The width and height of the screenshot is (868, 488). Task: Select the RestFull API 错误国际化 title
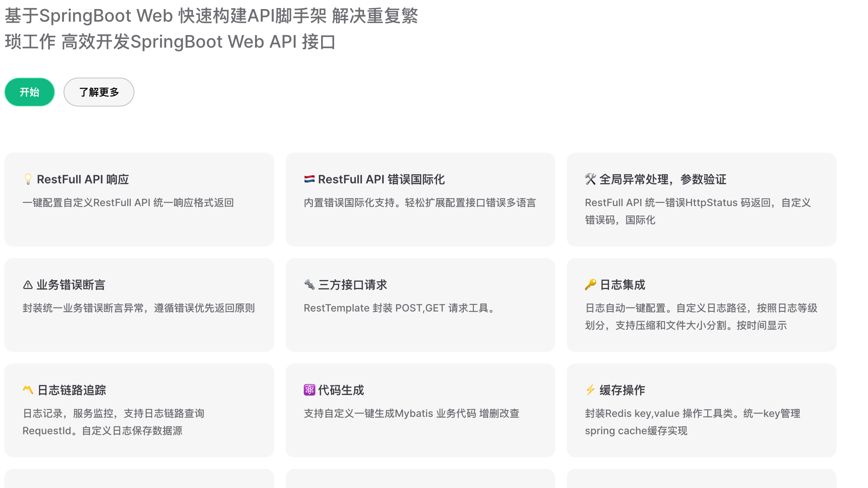pyautogui.click(x=381, y=179)
